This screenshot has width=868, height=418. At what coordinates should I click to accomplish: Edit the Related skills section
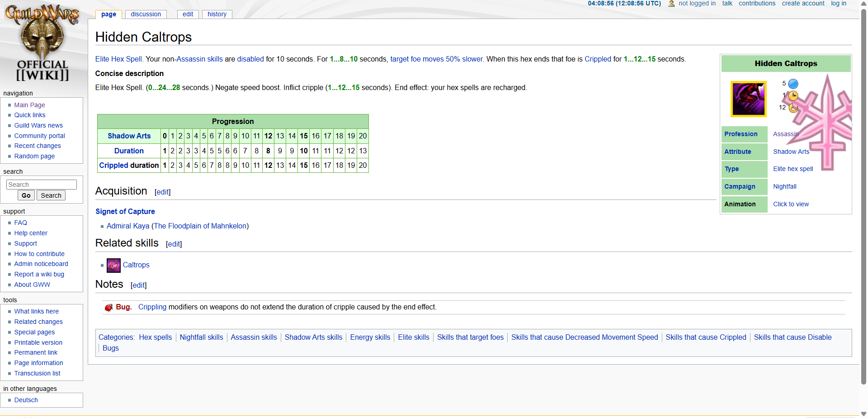[x=174, y=244]
